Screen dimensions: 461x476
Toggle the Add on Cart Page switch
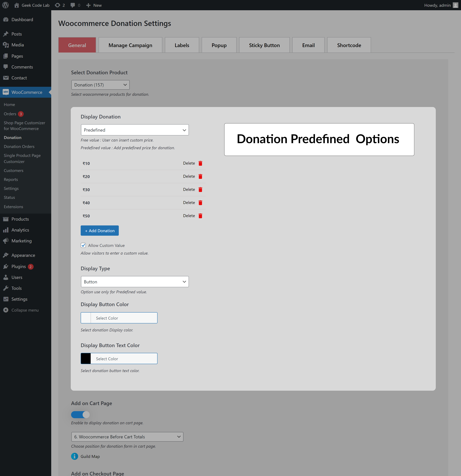click(80, 415)
